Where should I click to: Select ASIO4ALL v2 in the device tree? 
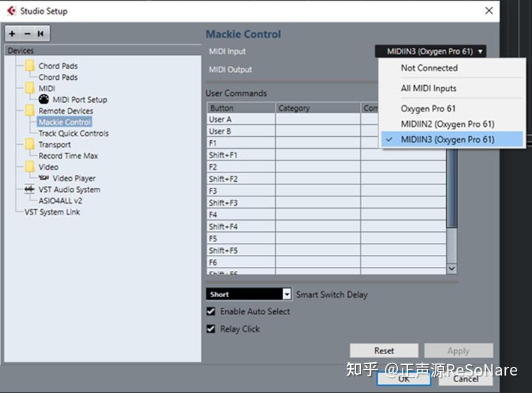tap(60, 201)
